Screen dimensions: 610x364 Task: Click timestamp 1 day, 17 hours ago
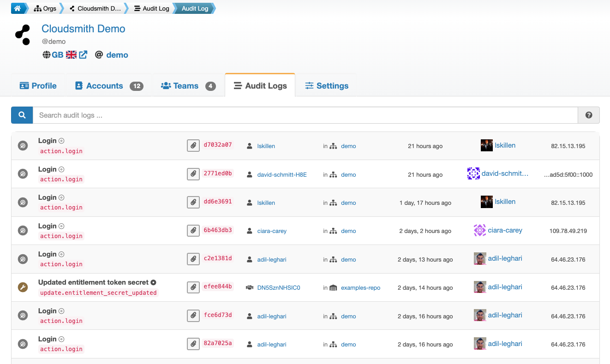click(425, 203)
